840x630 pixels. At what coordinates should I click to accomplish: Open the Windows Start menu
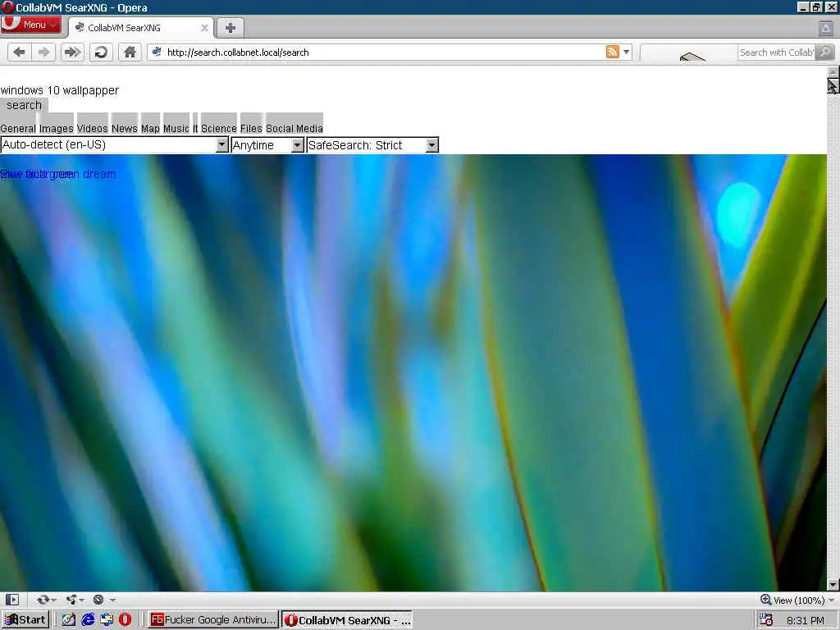click(x=25, y=620)
